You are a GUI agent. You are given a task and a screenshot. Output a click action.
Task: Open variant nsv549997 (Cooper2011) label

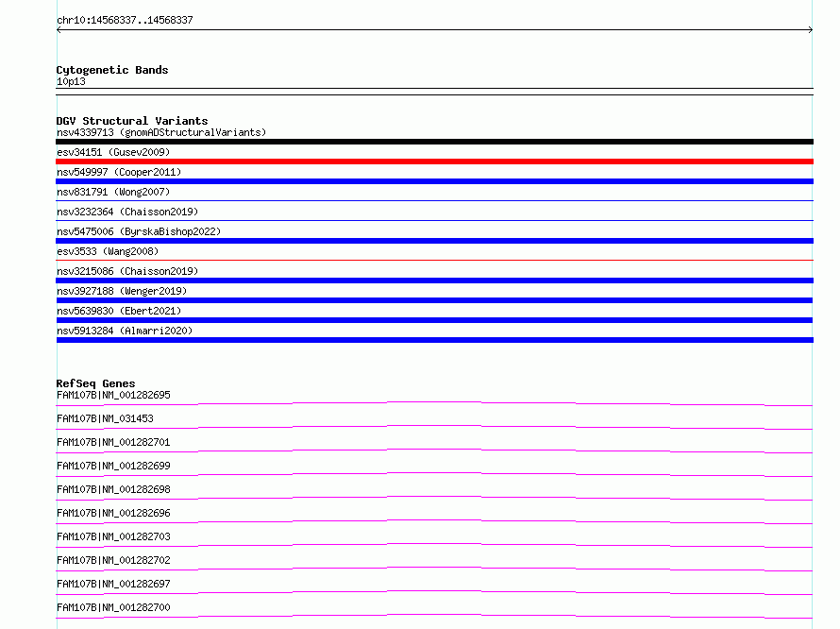[119, 172]
